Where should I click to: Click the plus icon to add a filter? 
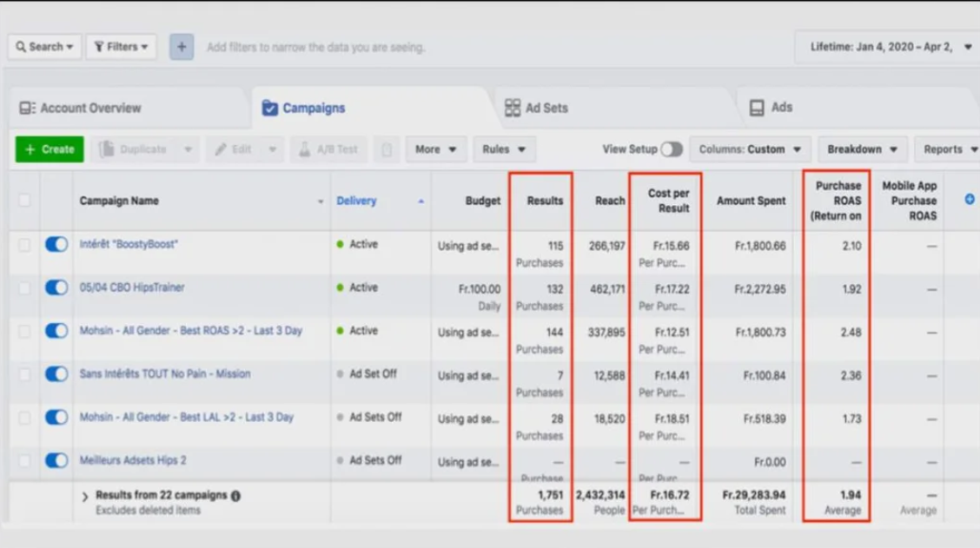tap(181, 47)
